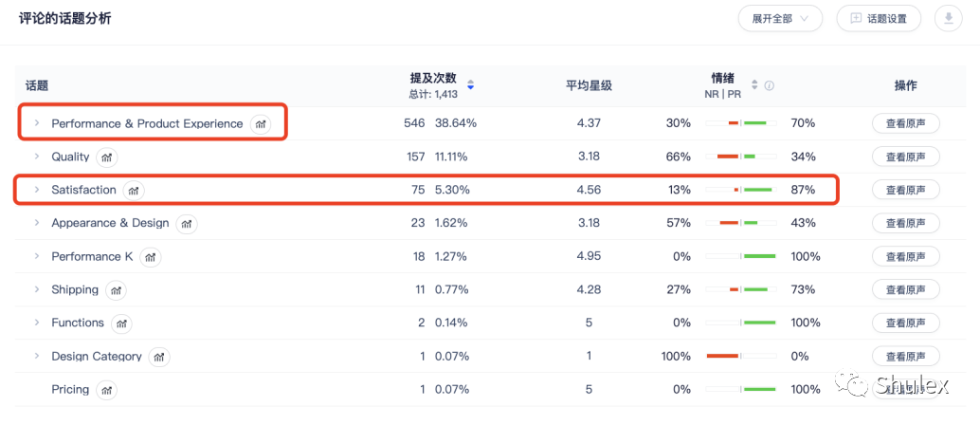Click the 话题设置 button
980x425 pixels.
(x=880, y=19)
